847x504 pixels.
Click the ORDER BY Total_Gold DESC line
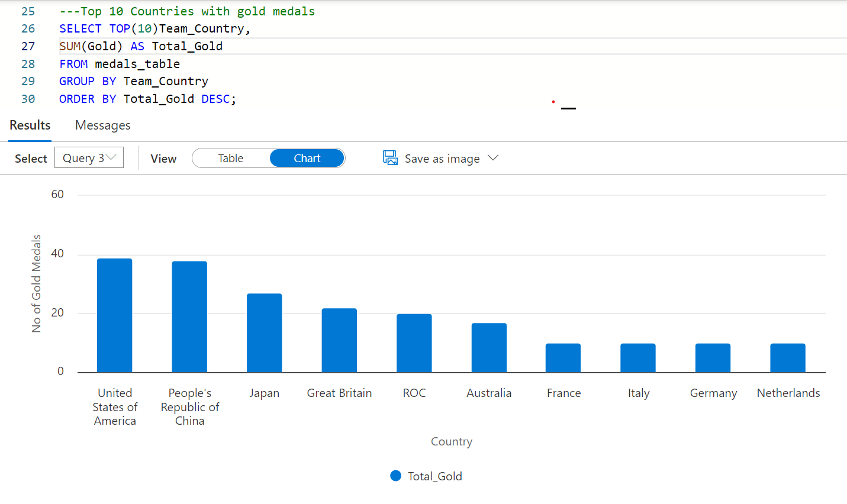(x=147, y=99)
